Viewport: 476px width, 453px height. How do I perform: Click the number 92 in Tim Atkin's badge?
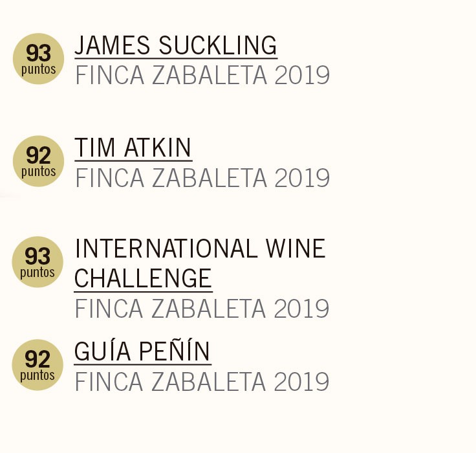[38, 156]
